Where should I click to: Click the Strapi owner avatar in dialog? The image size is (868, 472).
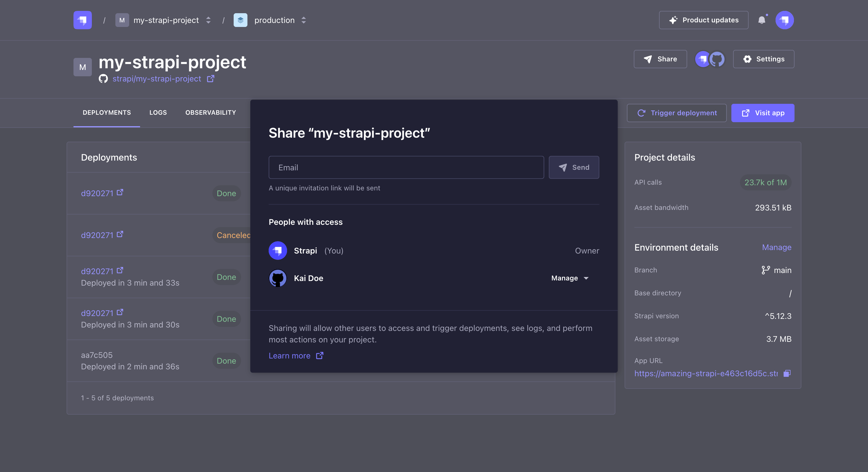coord(278,250)
